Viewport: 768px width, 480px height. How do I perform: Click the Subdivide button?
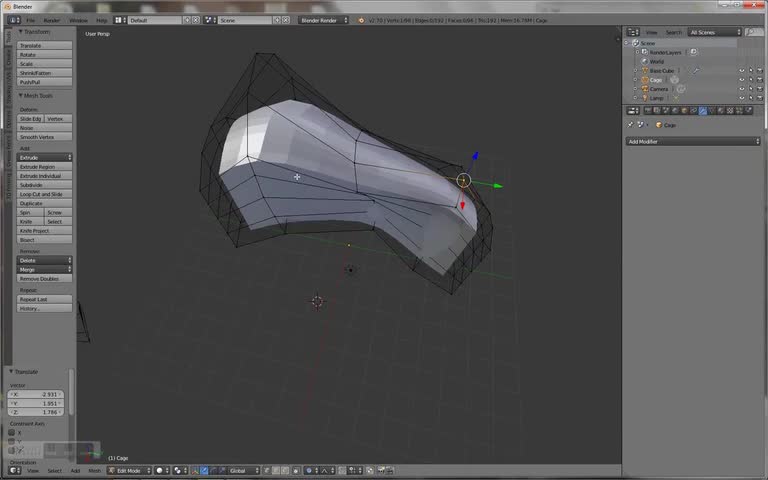pyautogui.click(x=45, y=185)
